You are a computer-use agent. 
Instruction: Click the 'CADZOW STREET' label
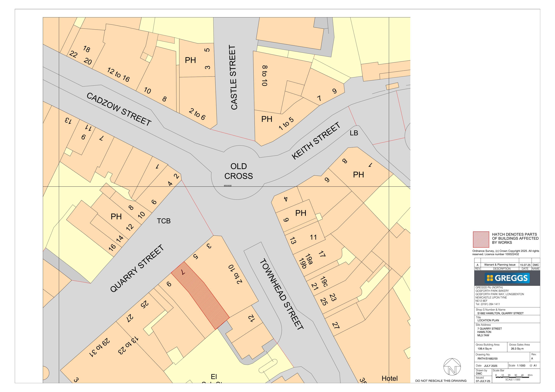tap(119, 109)
